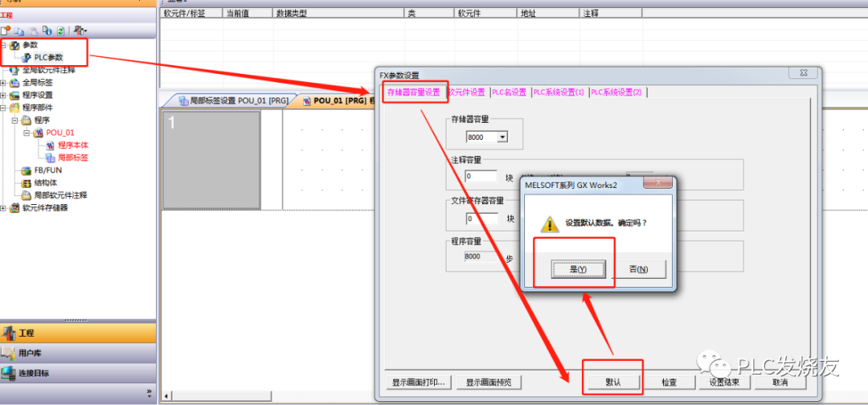
Task: Select PLC参数 in the project tree
Action: pos(49,57)
